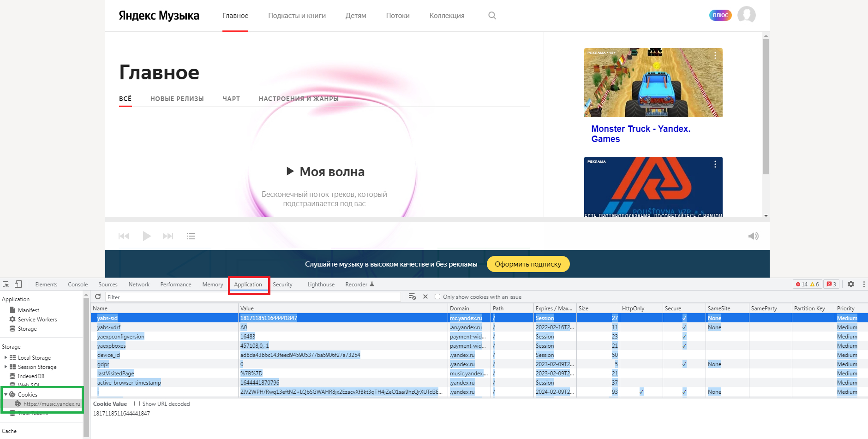Viewport: 868px width, 439px height.
Task: Open the user profile avatar
Action: (746, 15)
